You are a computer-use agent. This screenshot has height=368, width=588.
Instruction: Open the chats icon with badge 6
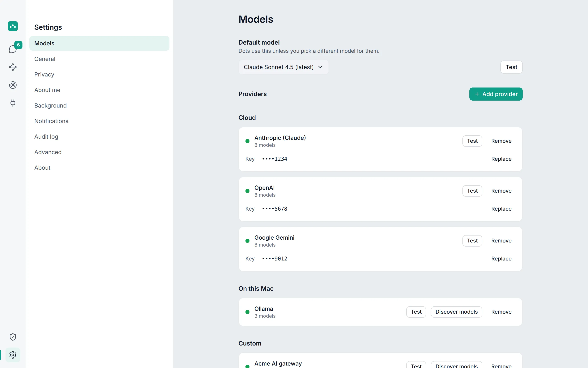click(x=13, y=49)
